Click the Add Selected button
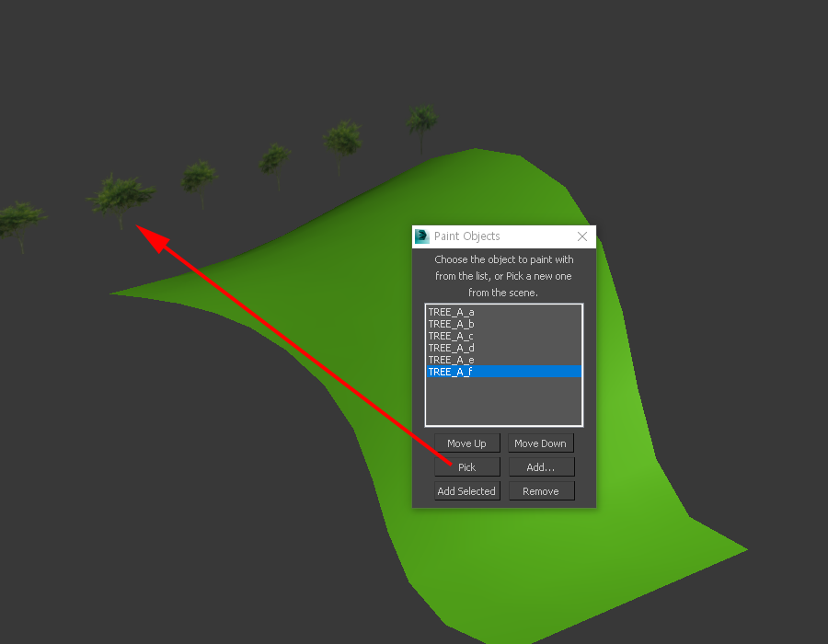 click(466, 491)
